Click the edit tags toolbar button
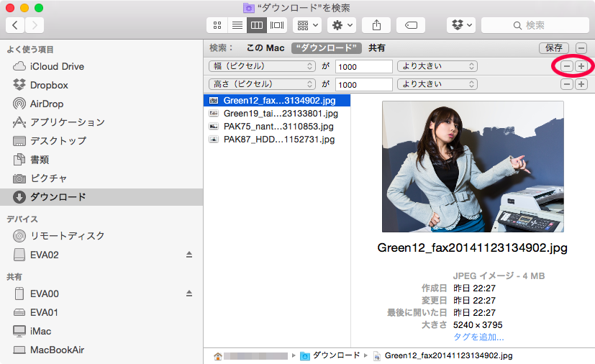The image size is (595, 364). coord(411,25)
